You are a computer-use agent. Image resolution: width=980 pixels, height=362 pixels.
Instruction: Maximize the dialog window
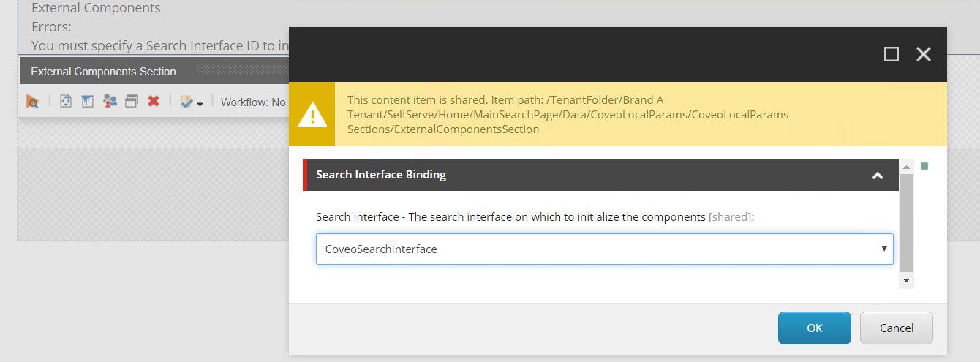pos(891,54)
